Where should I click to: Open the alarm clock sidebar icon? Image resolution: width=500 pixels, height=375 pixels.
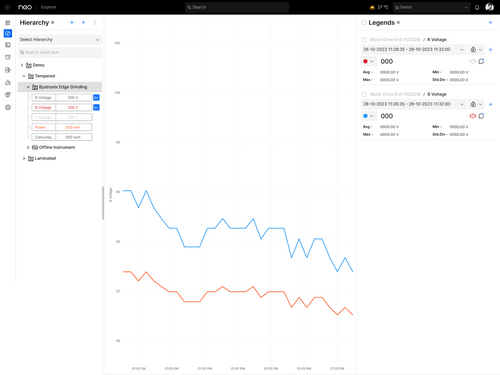(8, 57)
